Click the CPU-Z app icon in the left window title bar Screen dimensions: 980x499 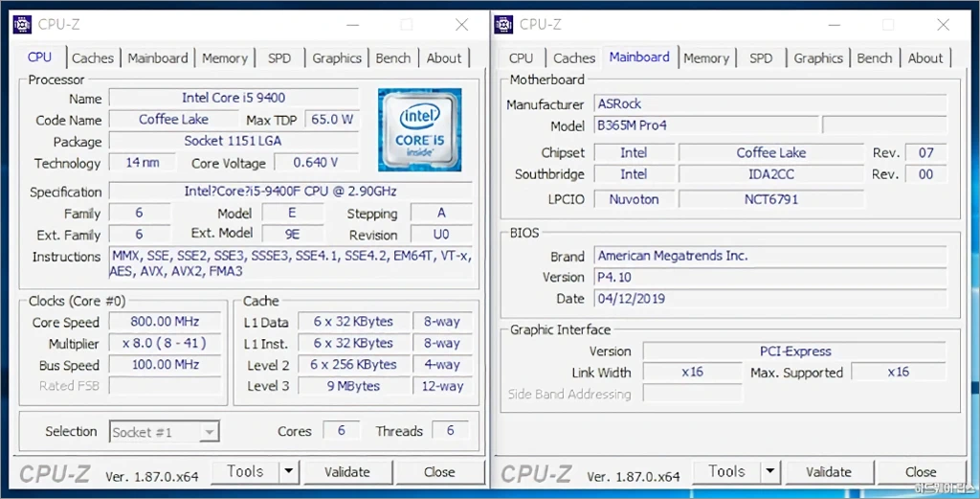coord(22,24)
